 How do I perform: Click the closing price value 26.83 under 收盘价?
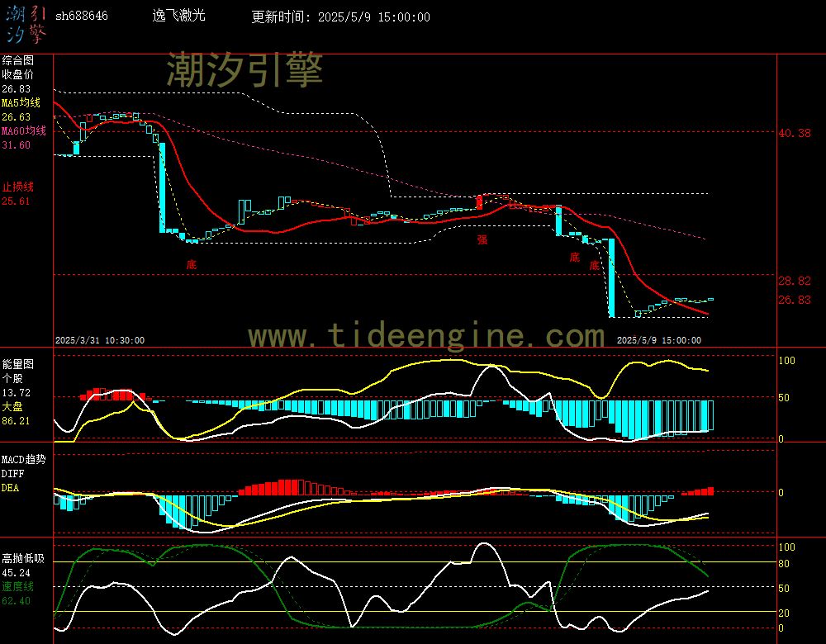pyautogui.click(x=17, y=89)
